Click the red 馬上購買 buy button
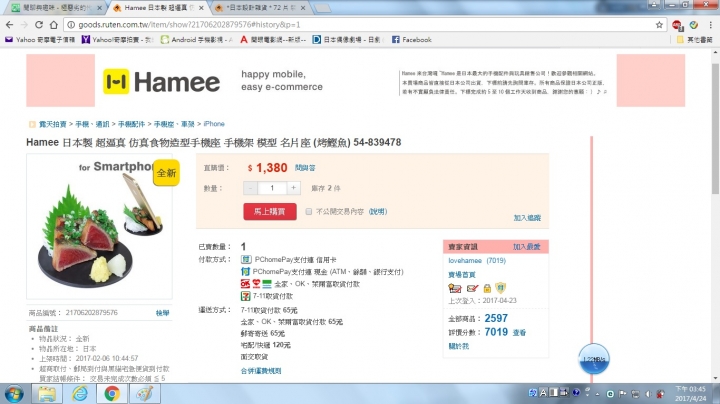 (x=270, y=212)
